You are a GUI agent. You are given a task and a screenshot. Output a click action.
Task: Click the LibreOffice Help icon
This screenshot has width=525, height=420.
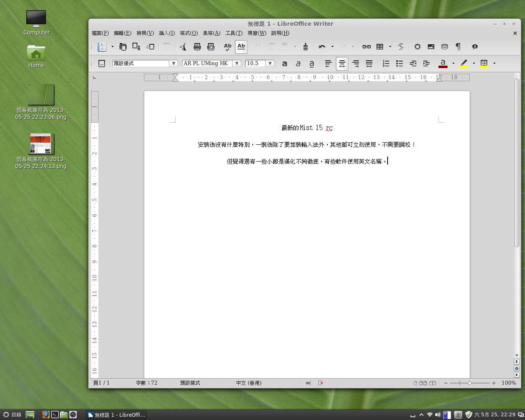tap(475, 47)
